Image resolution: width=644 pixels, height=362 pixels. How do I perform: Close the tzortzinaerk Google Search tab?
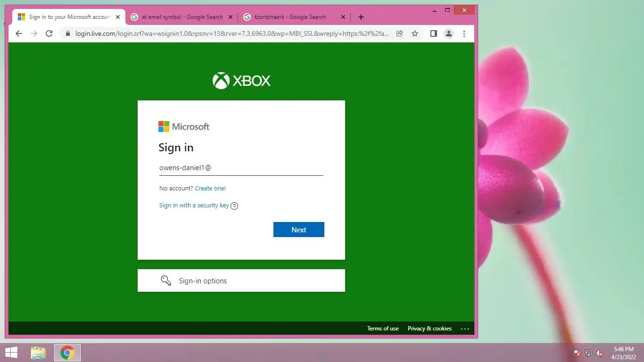343,17
